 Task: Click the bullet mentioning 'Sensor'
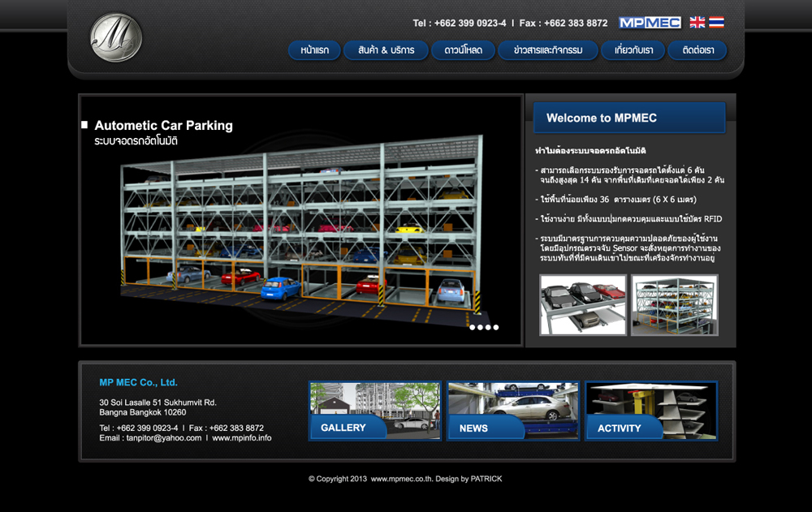pos(628,248)
